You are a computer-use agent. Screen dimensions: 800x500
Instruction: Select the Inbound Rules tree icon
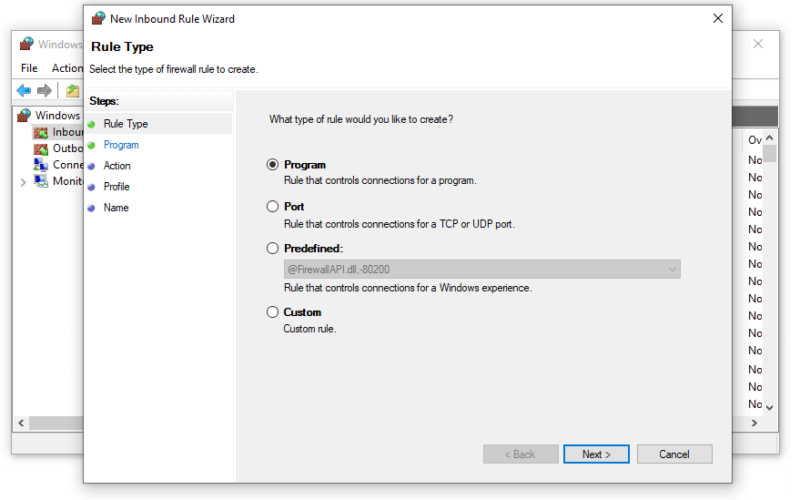(41, 133)
